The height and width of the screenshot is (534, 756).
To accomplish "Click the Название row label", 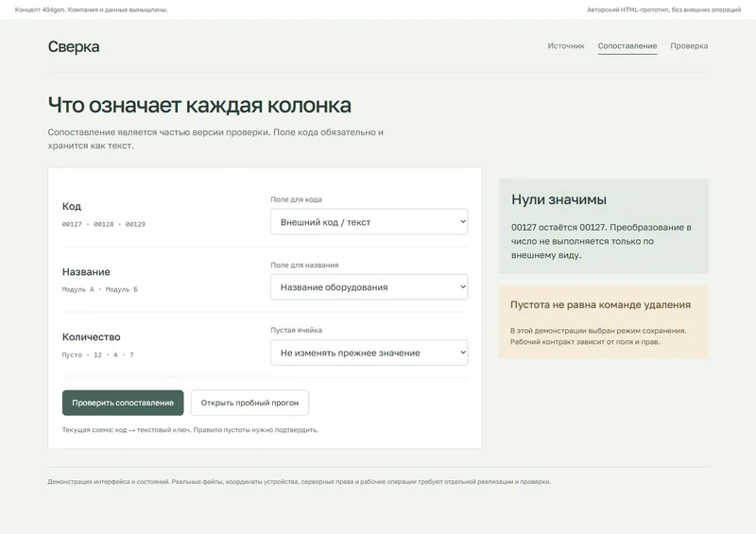I will 86,272.
